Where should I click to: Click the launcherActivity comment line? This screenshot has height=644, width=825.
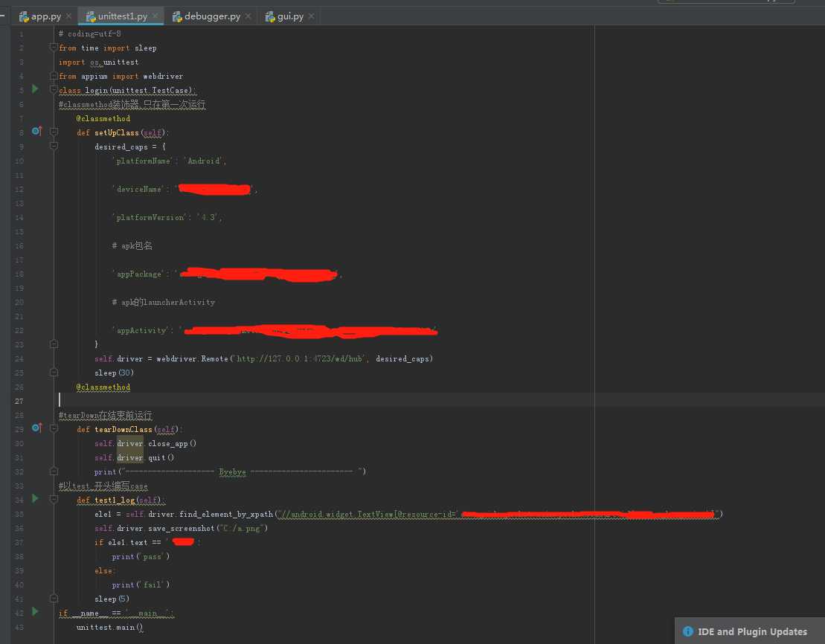[164, 302]
